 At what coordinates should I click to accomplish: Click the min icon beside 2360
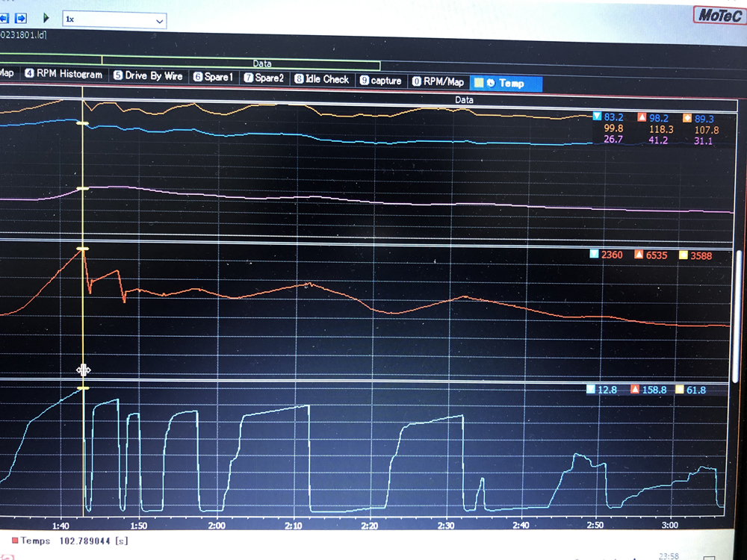[594, 253]
